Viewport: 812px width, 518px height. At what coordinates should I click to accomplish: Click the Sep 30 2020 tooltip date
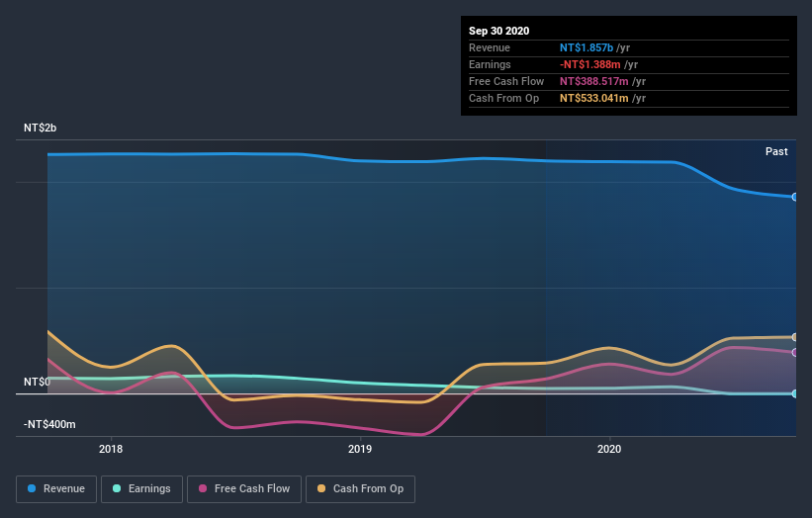pos(499,31)
